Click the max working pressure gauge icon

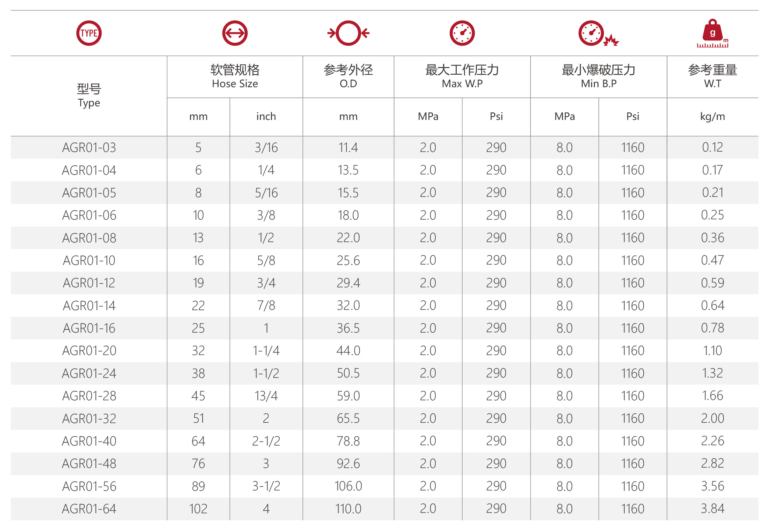[462, 33]
